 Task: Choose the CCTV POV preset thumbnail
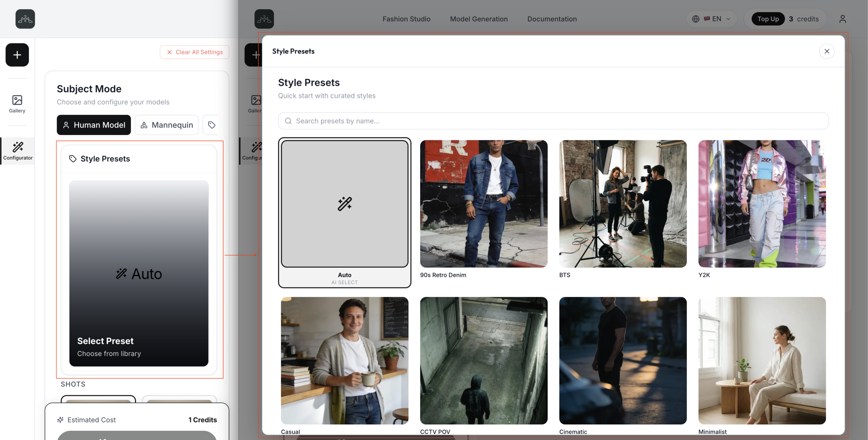484,361
